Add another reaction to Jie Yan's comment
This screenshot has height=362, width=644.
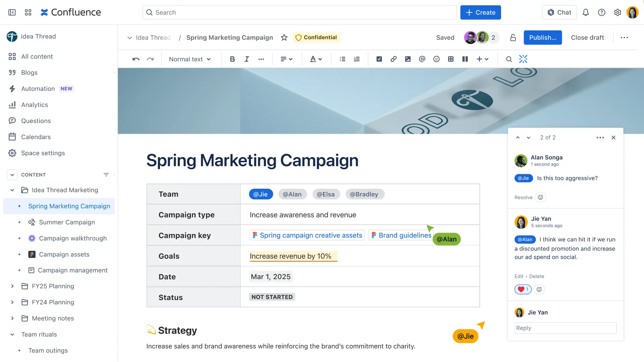tap(539, 289)
